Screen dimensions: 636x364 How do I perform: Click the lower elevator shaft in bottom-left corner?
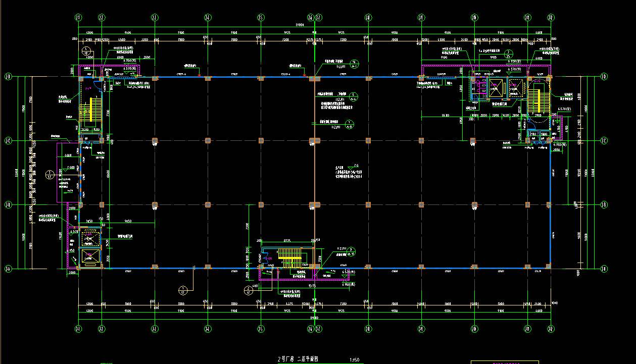click(91, 256)
